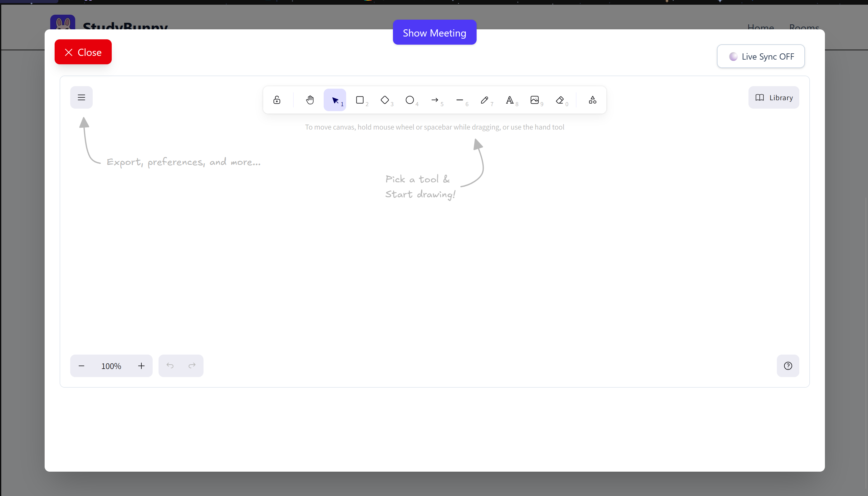The height and width of the screenshot is (496, 868).
Task: Open the Library sidebar
Action: [773, 97]
